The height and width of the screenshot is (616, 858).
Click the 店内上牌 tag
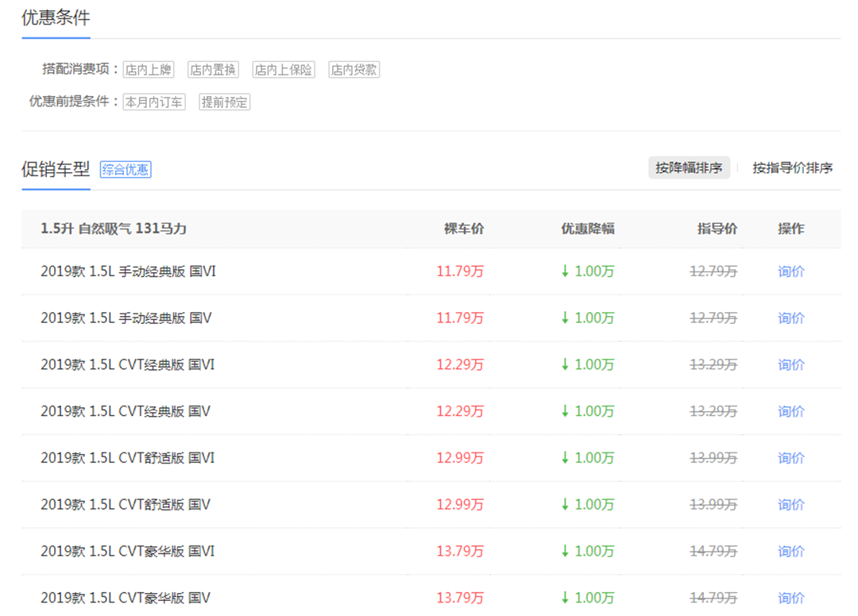point(149,70)
